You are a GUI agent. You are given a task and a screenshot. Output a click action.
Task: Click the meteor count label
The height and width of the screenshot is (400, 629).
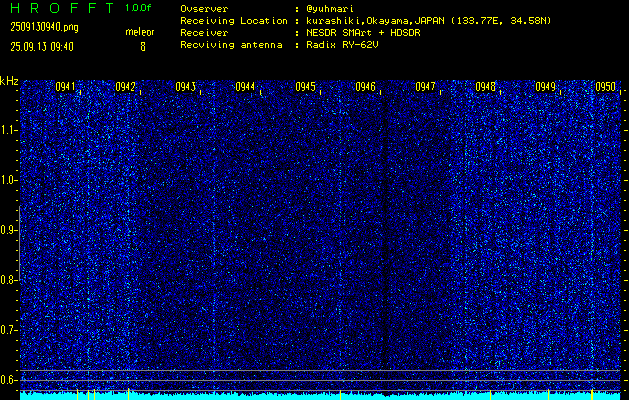140,32
